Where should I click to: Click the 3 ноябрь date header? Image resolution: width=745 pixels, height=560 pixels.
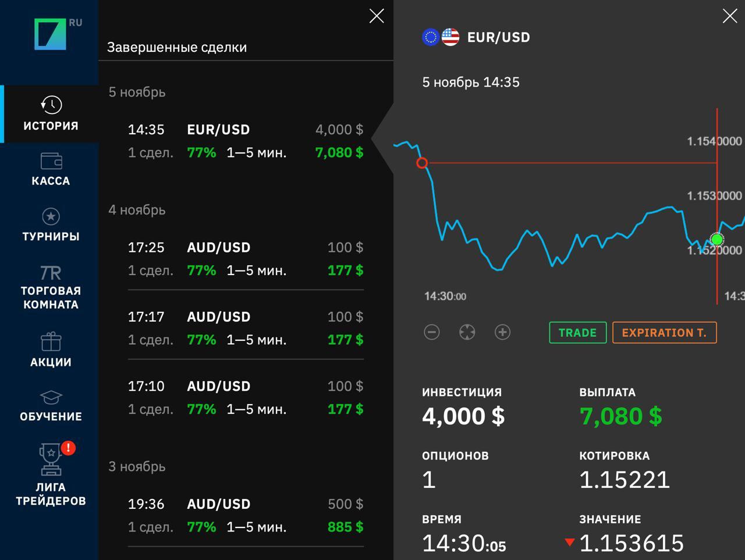pos(137,466)
